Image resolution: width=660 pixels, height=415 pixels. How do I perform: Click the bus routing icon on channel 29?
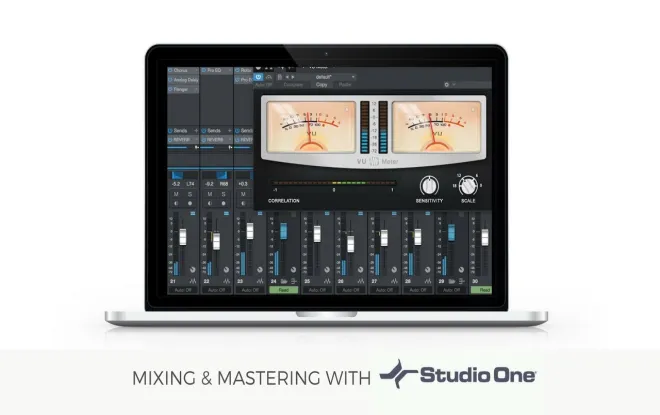coord(462,281)
